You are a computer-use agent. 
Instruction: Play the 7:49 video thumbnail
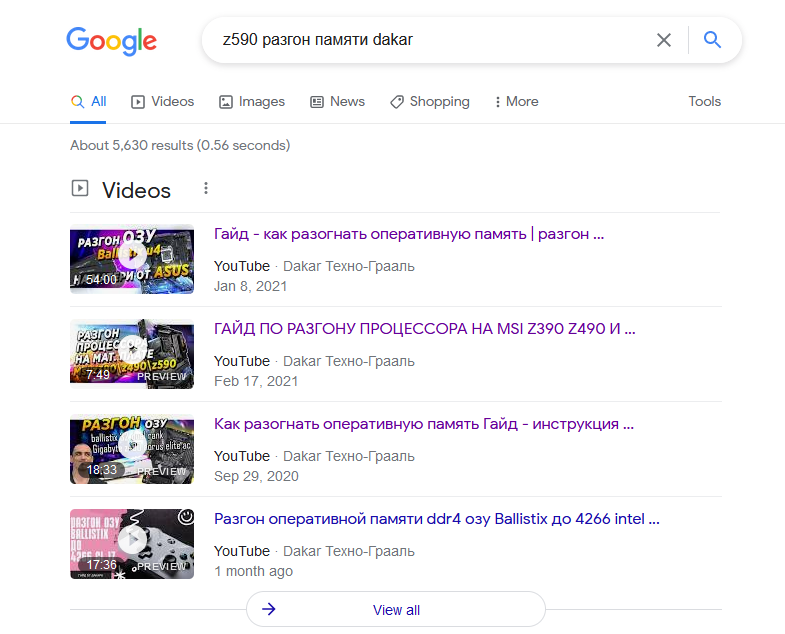click(131, 354)
